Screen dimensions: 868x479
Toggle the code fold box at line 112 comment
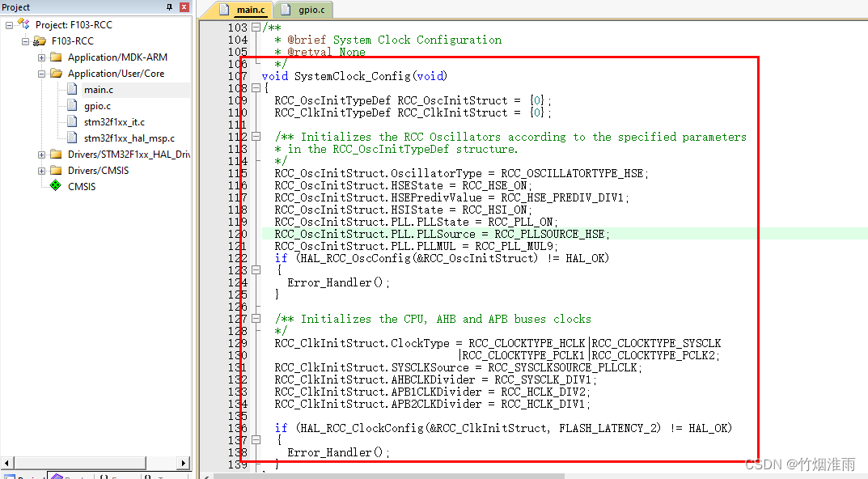[256, 136]
